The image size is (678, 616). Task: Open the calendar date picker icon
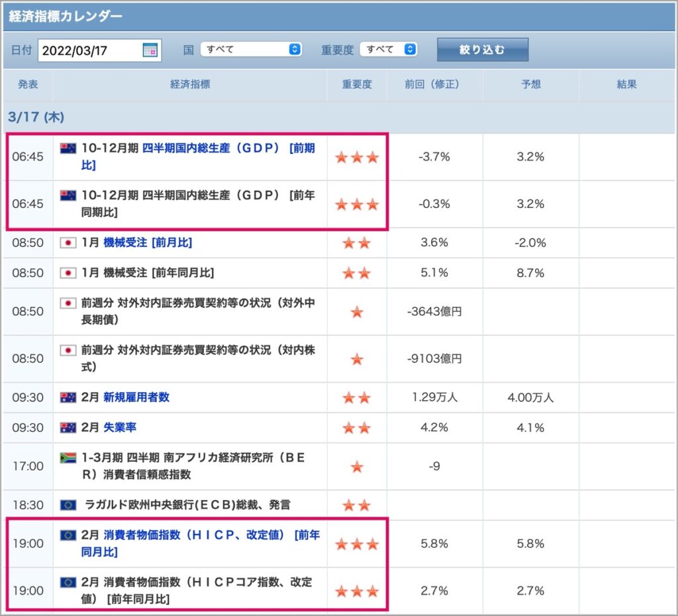tap(150, 50)
